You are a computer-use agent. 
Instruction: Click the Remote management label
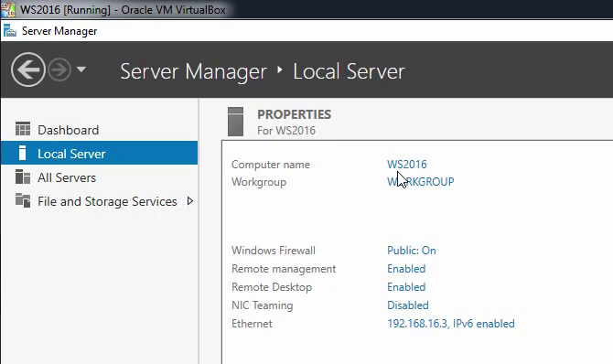(x=284, y=269)
